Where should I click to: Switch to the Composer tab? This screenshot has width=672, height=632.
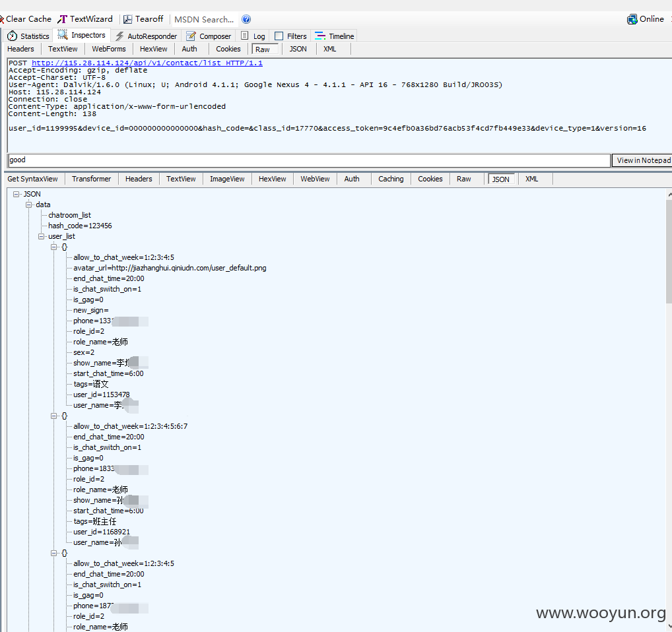coord(209,36)
